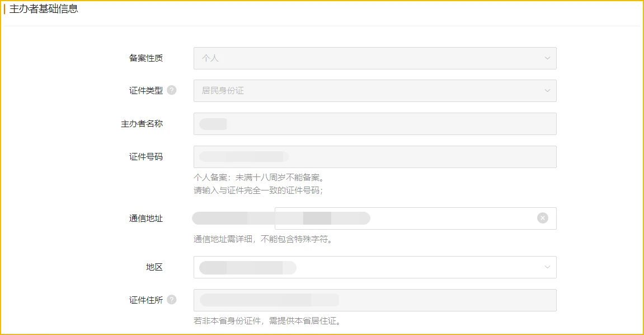Click the 地区 field label
The width and height of the screenshot is (644, 335).
tap(154, 267)
